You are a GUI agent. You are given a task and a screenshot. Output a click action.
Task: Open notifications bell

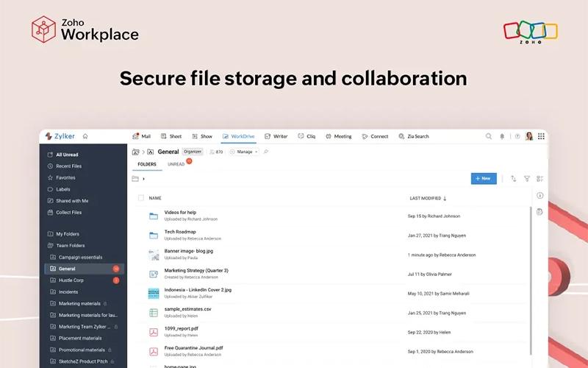502,136
